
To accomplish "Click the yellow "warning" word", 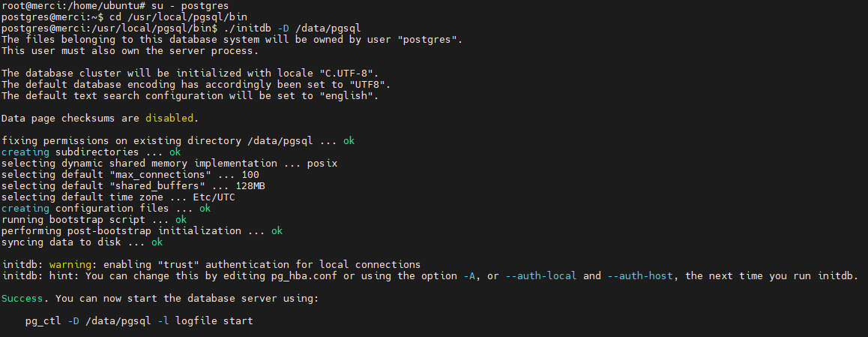I will click(70, 264).
